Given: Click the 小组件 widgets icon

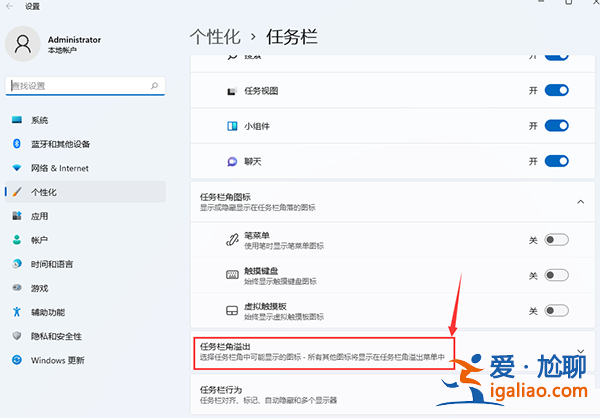Looking at the screenshot, I should click(232, 126).
